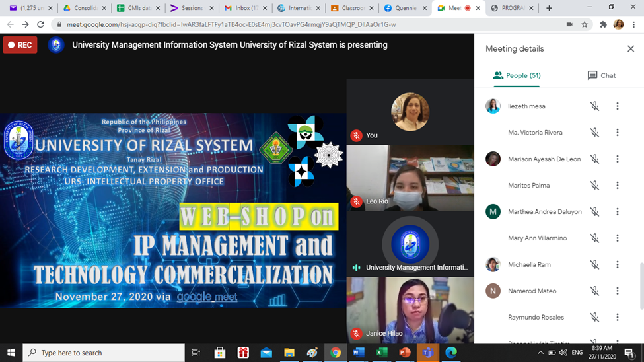Open more options for Marthea Andrea Daluyon
Viewport: 644px width, 362px height.
pos(618,211)
